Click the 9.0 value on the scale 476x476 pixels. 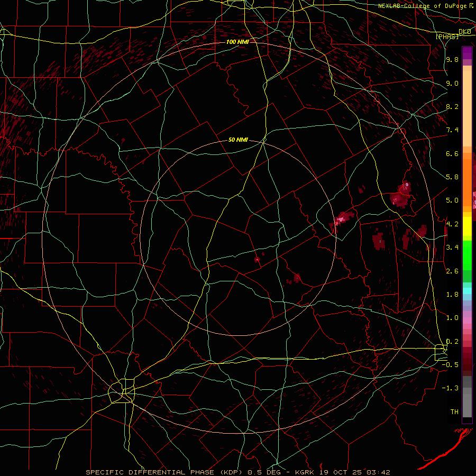(x=452, y=83)
